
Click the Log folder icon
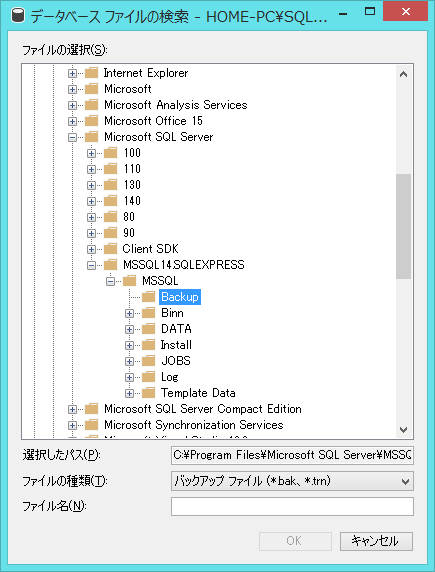coord(149,377)
